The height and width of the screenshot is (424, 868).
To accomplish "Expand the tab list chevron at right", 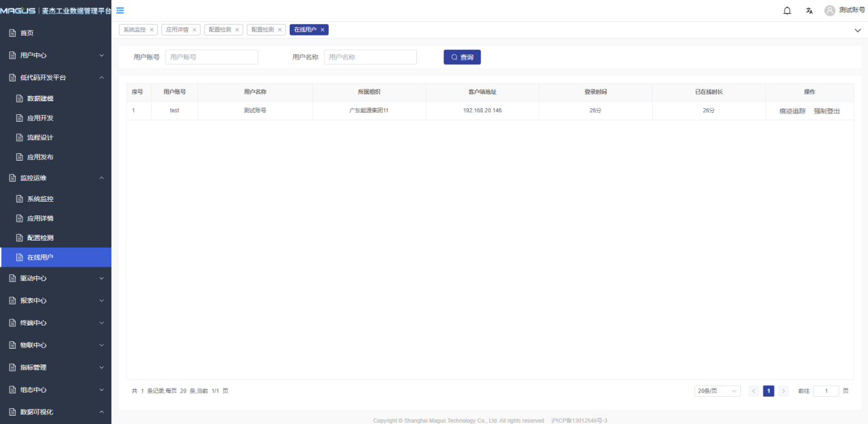I will (858, 31).
